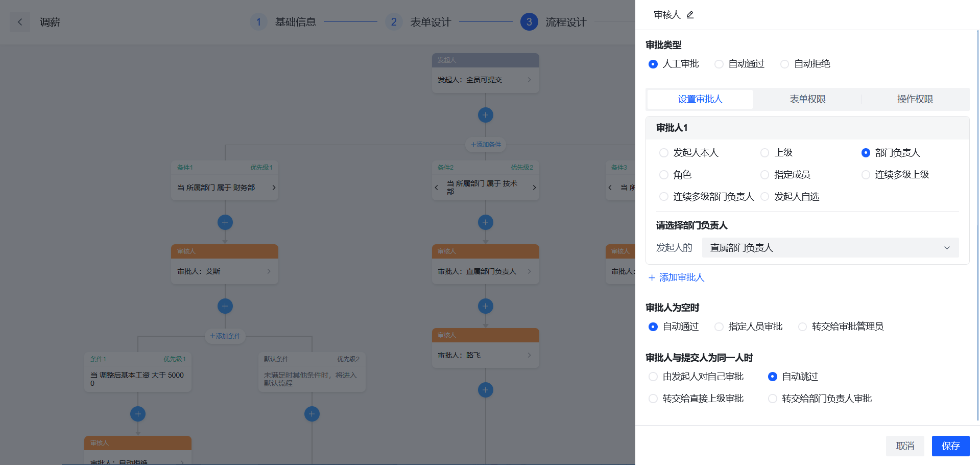
Task: Click 取消 button
Action: [905, 446]
